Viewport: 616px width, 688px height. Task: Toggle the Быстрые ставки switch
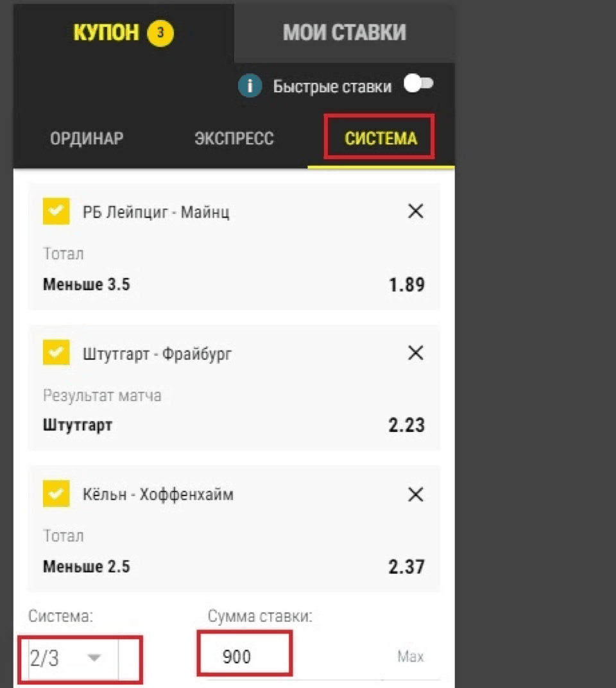(x=418, y=83)
